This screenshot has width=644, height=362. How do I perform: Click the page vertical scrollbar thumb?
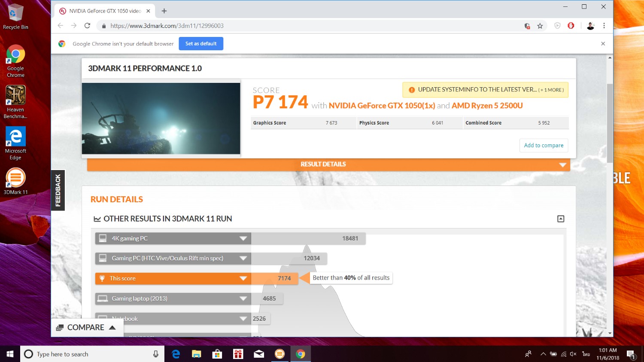(610, 123)
